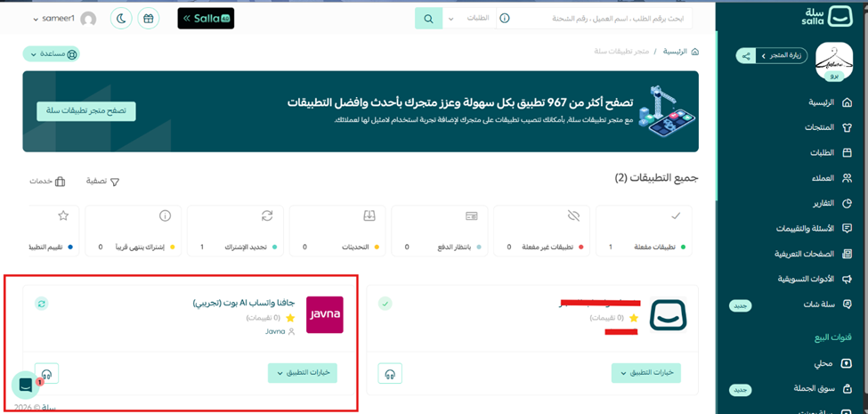Select the تجديد الإشتراك status card
Screen dimensions: 868x414
pos(235,231)
